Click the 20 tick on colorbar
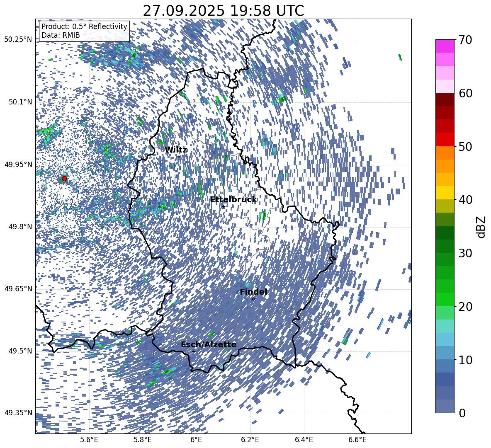 [465, 306]
